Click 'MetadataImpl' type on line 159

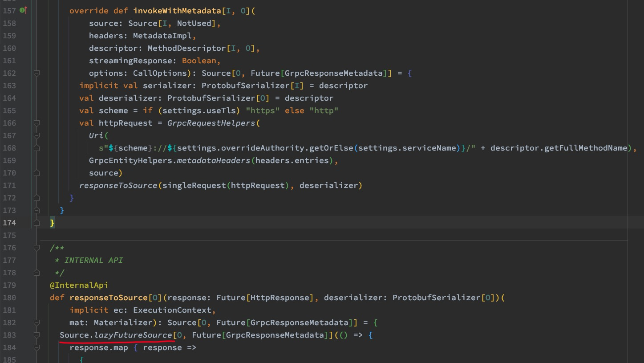point(162,36)
